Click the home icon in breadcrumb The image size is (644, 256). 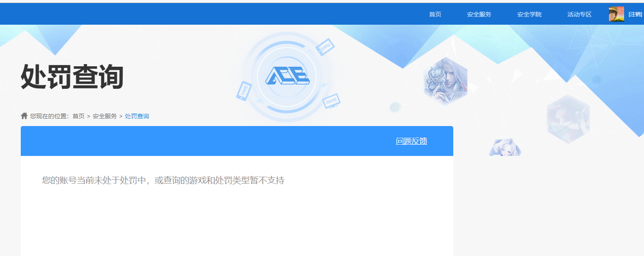tap(24, 116)
